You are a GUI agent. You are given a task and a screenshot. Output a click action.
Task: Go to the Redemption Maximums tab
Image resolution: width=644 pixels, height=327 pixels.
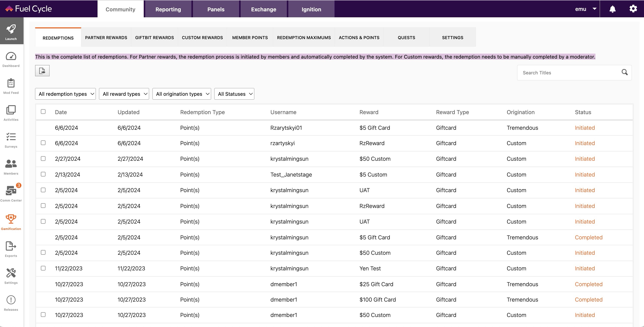click(x=304, y=37)
